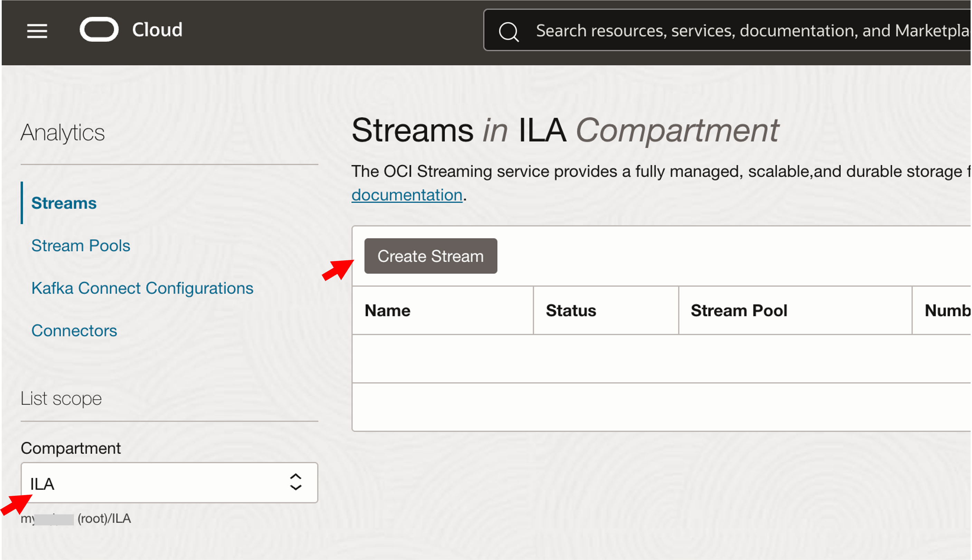The width and height of the screenshot is (972, 560).
Task: Click the List scope section heading
Action: pos(61,398)
